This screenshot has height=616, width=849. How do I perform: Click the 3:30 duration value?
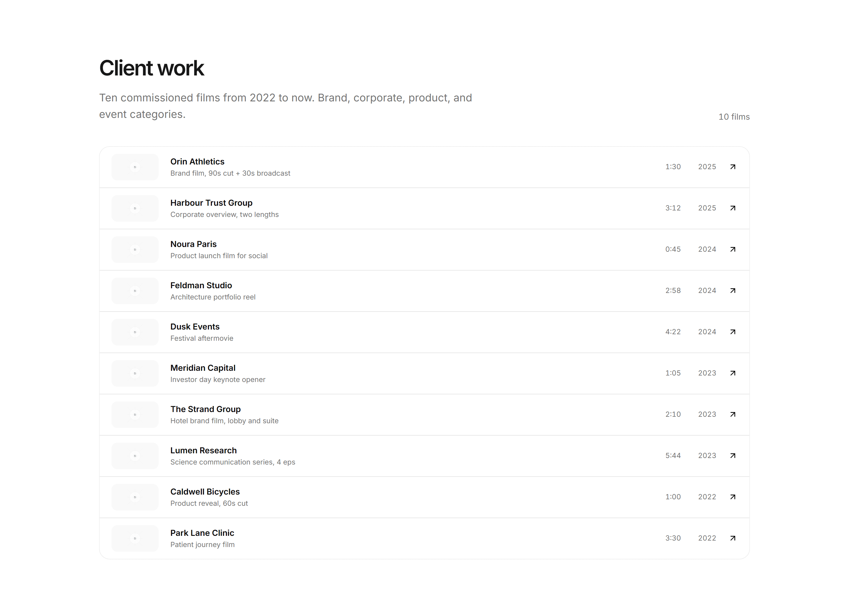(x=673, y=538)
